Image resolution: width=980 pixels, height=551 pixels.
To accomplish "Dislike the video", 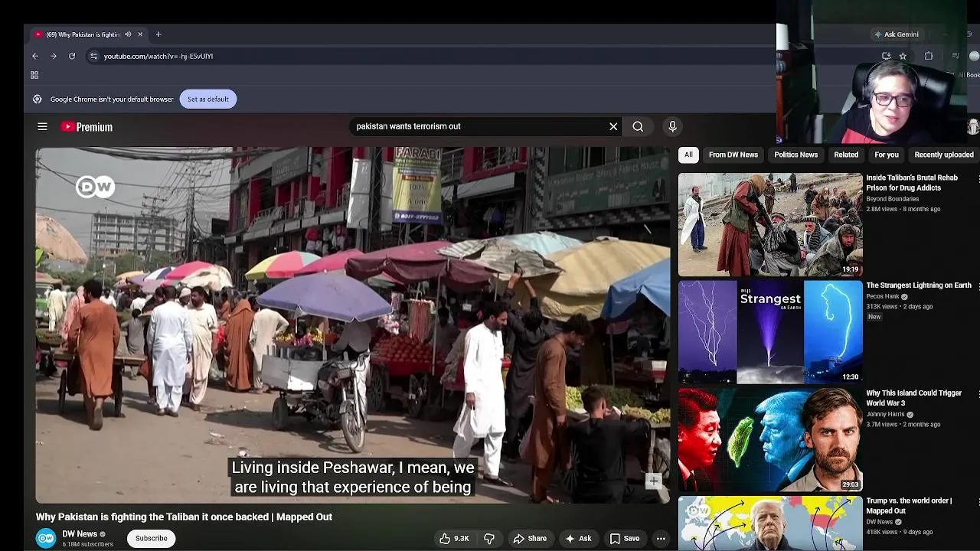I will tap(489, 539).
